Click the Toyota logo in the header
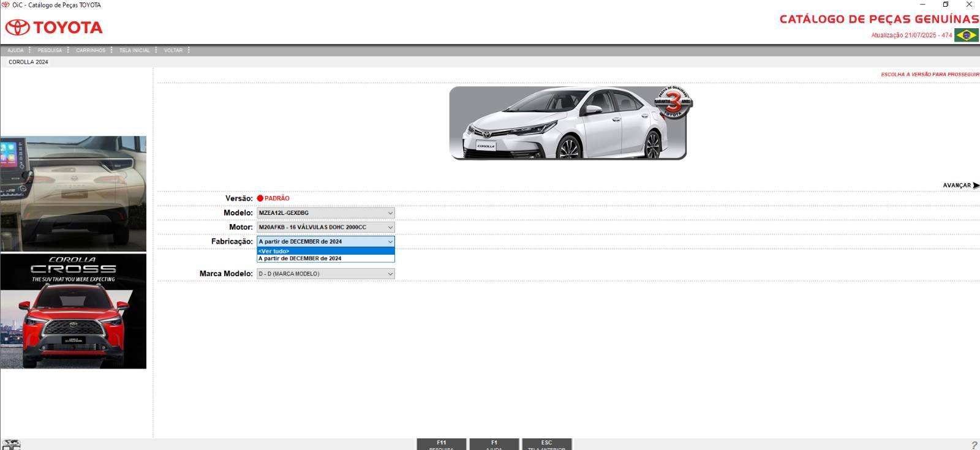This screenshot has width=980, height=450. pos(54,28)
